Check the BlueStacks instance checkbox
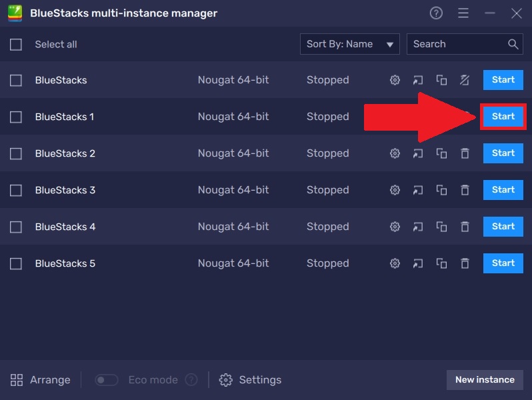Screen dimensions: 532x400 click(x=16, y=81)
